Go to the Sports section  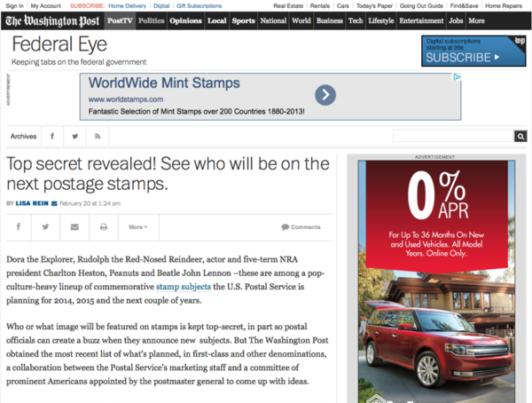click(x=243, y=20)
